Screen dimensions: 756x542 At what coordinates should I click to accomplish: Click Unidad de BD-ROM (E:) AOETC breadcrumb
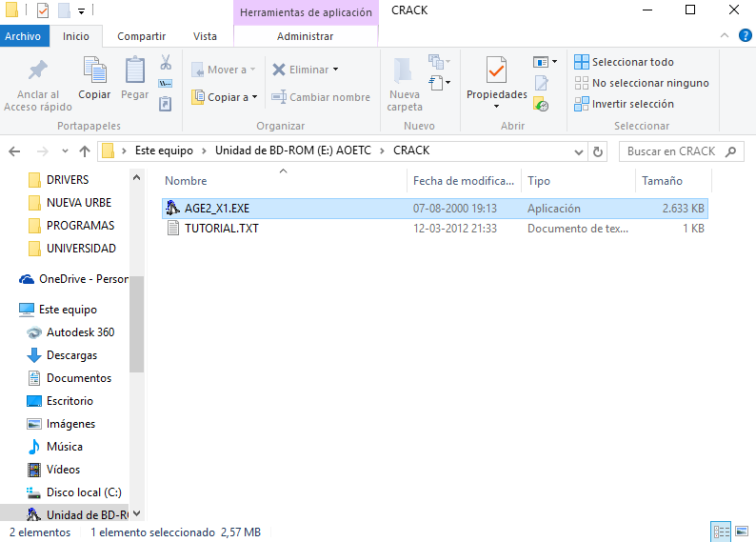click(293, 151)
